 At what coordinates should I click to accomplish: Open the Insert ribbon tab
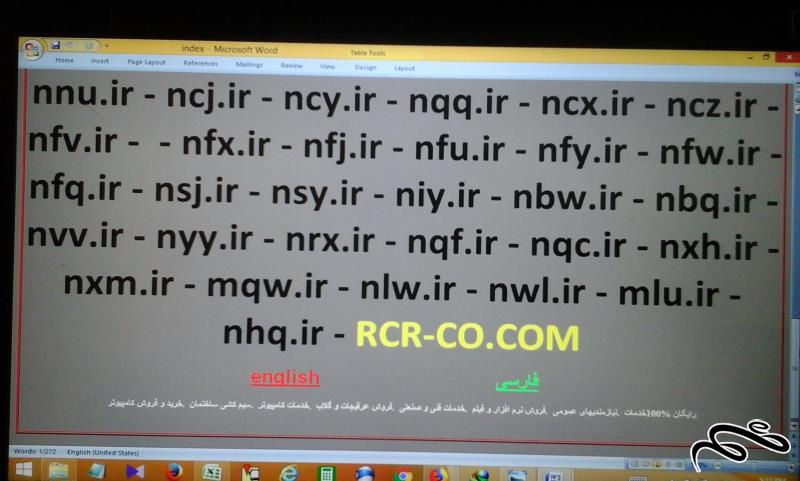100,61
